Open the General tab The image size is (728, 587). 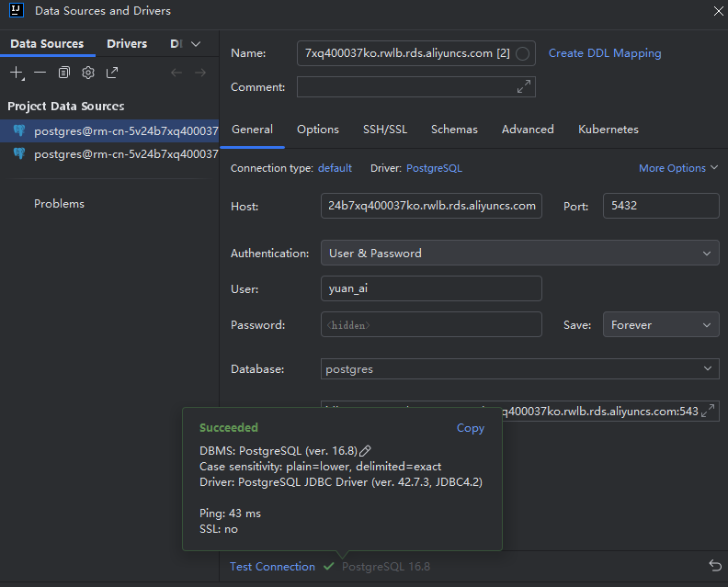coord(252,130)
